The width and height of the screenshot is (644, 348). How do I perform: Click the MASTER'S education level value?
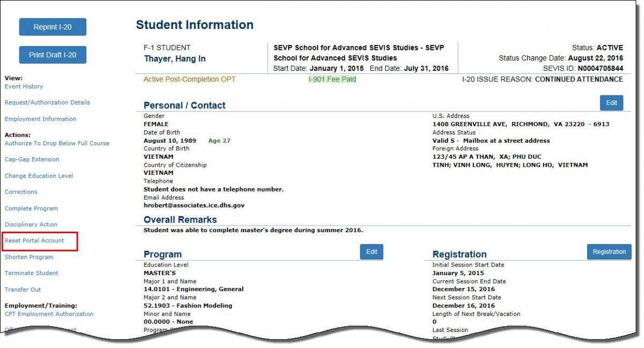point(159,273)
